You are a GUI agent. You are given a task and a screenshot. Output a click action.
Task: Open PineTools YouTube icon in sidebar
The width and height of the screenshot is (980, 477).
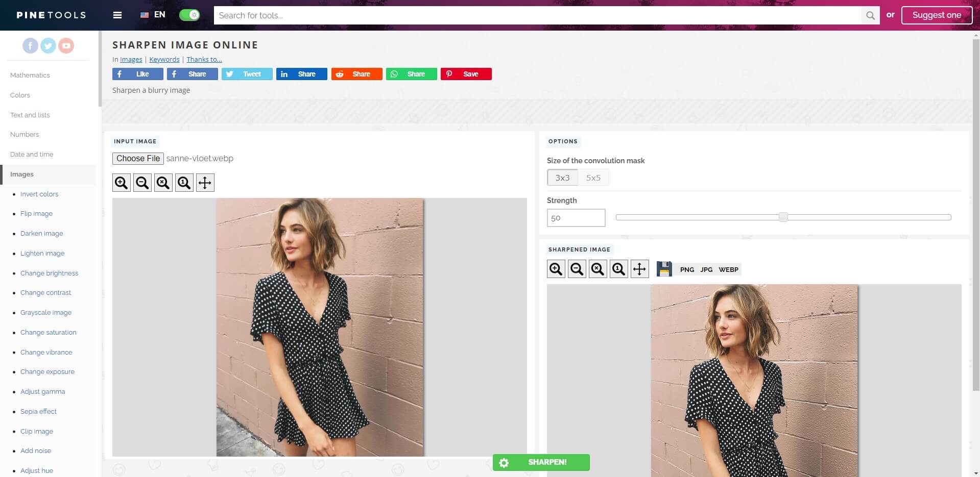pyautogui.click(x=66, y=46)
